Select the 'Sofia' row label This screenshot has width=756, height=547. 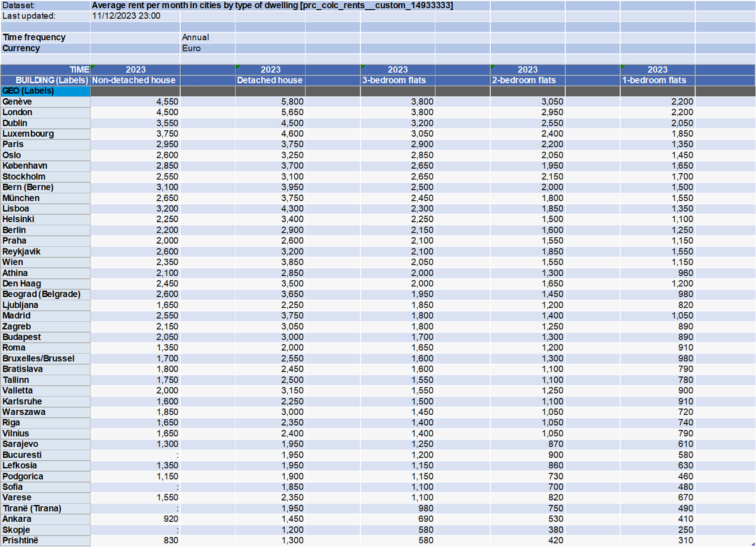(x=45, y=487)
